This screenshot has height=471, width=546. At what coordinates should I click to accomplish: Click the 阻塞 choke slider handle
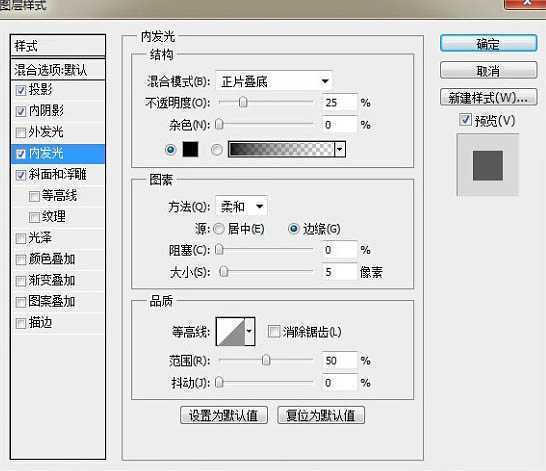(219, 250)
